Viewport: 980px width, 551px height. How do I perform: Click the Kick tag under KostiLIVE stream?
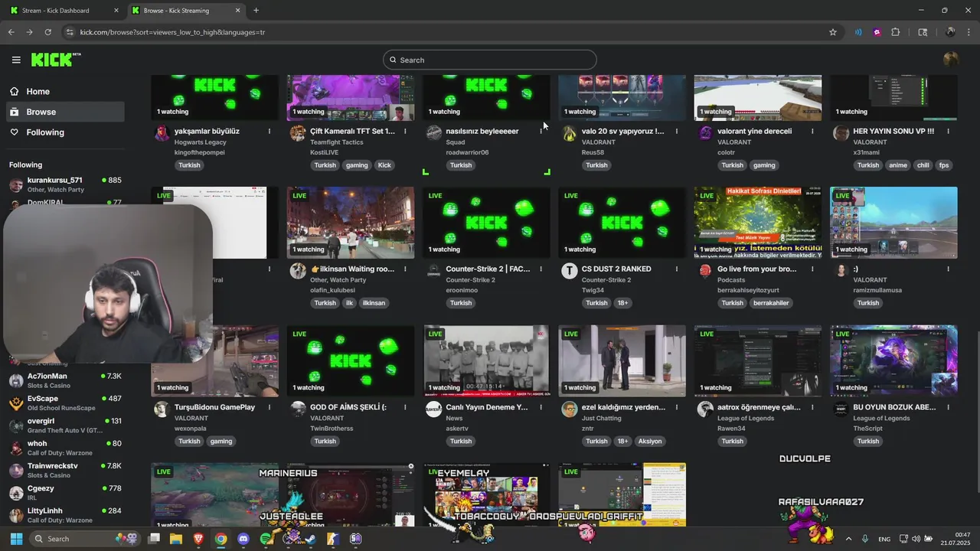384,165
